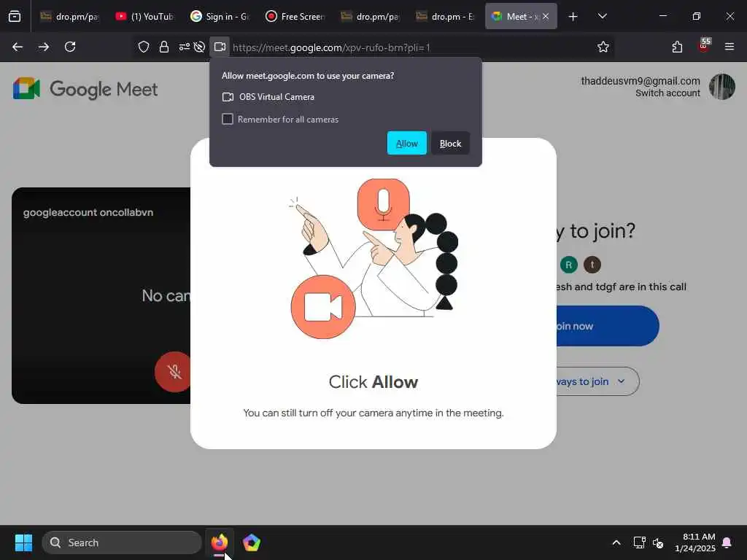Select OBS Virtual Camera device entry
The image size is (747, 560).
point(268,97)
